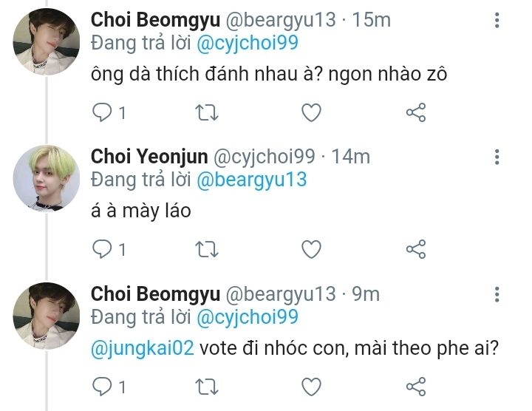Open more options on Beomgyu's 15m tweet
Viewport: 532px width, 411px height.
497,20
